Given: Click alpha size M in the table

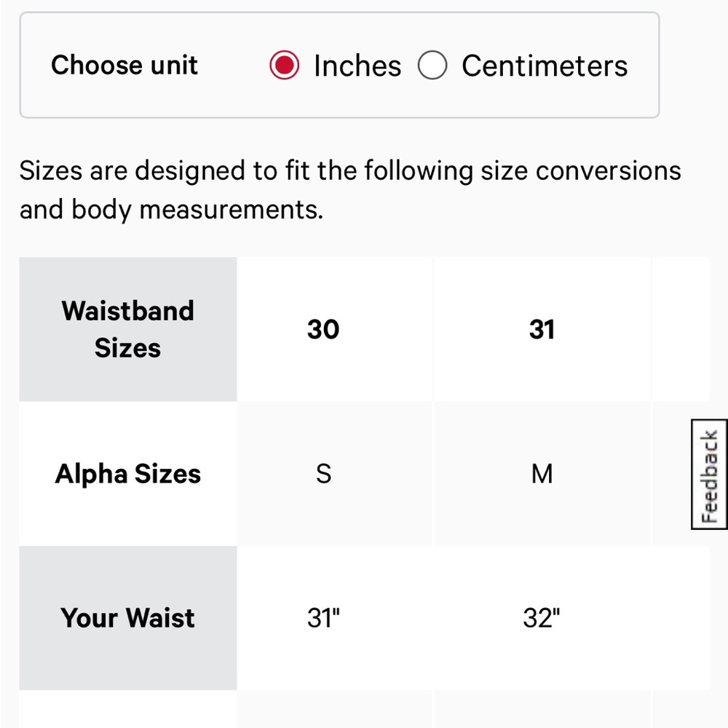Looking at the screenshot, I should (x=542, y=474).
